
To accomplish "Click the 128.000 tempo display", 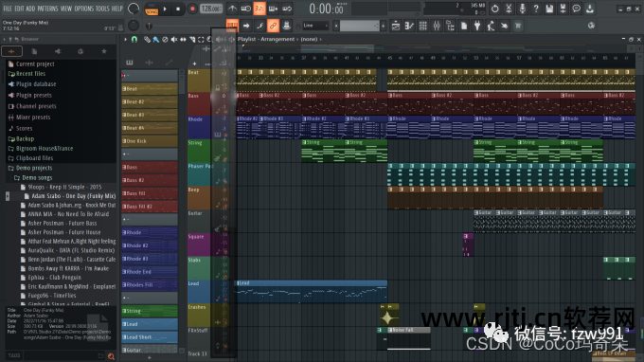I will click(210, 9).
